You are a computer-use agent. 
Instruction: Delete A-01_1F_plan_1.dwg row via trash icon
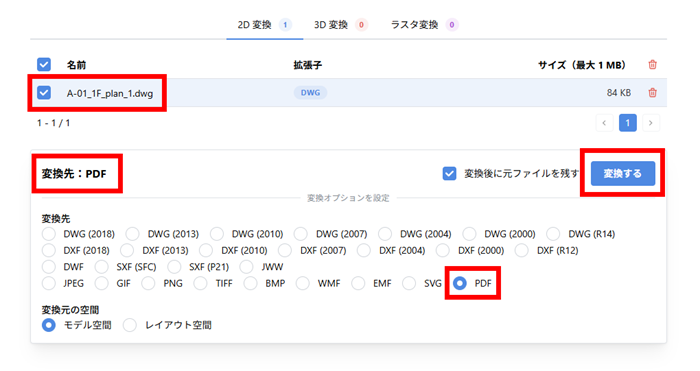pos(652,93)
